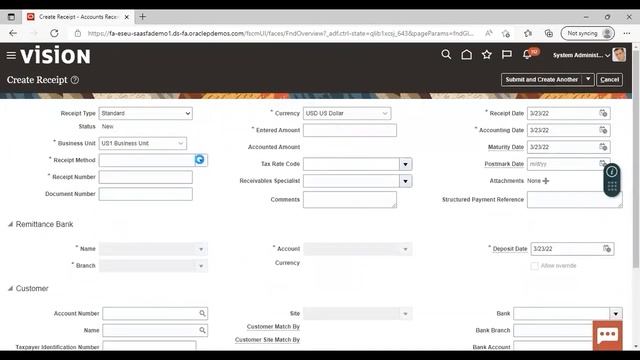Viewport: 640px width, 360px height.
Task: Reload the browser page
Action: [54, 33]
